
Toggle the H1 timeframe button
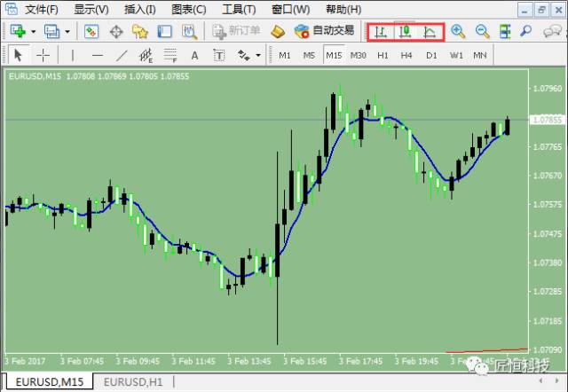383,55
